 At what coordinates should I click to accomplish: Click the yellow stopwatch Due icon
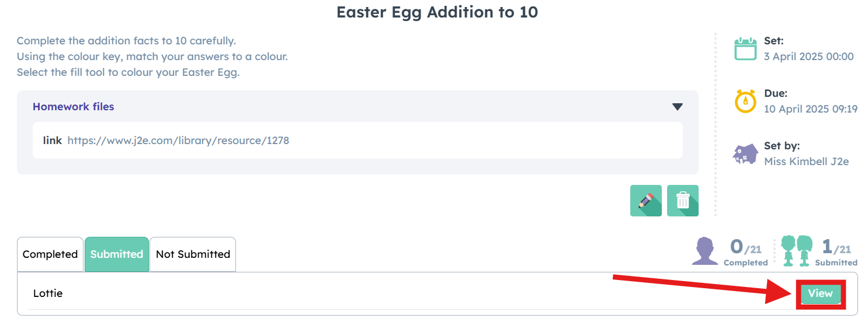click(x=745, y=100)
